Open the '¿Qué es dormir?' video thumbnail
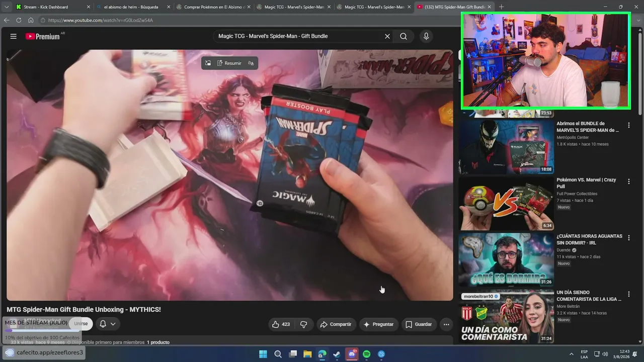This screenshot has height=362, width=644. [506, 260]
